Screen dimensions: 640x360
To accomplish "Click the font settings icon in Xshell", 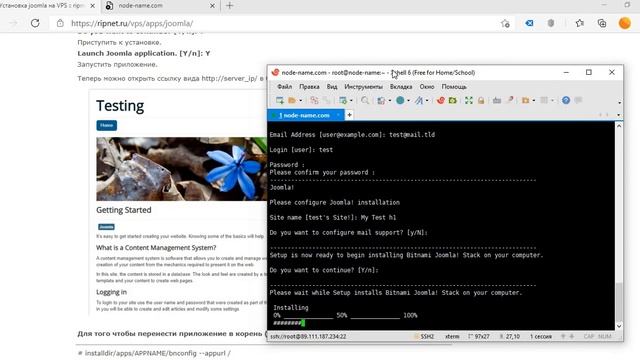I will click(x=419, y=100).
